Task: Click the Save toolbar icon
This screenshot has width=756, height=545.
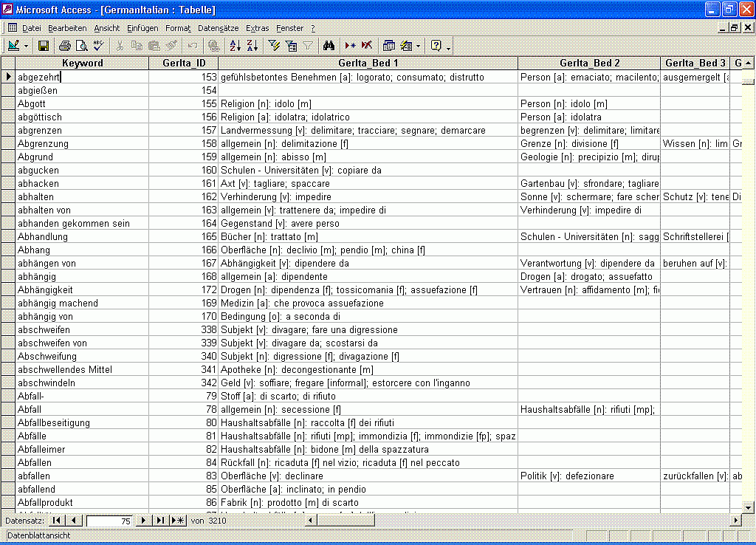Action: pyautogui.click(x=44, y=46)
